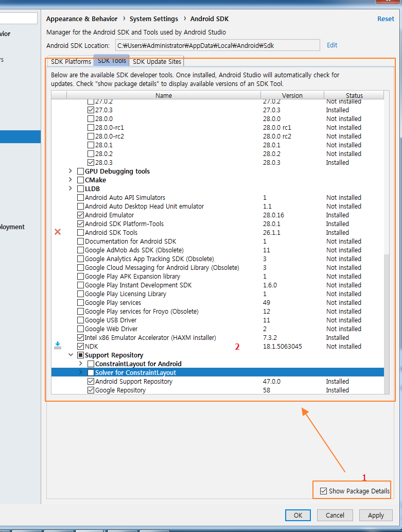Collapse the Support Repository node

[x=71, y=355]
